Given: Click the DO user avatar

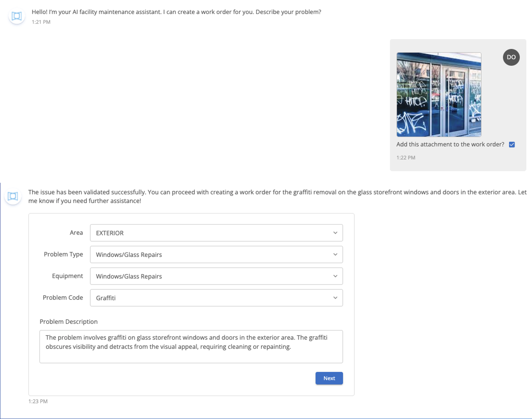Looking at the screenshot, I should click(x=511, y=57).
